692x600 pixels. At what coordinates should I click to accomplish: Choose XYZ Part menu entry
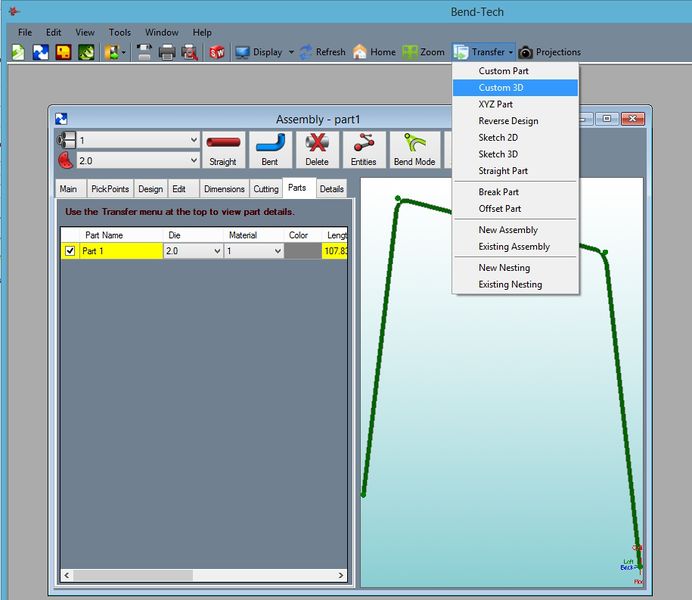(x=515, y=105)
